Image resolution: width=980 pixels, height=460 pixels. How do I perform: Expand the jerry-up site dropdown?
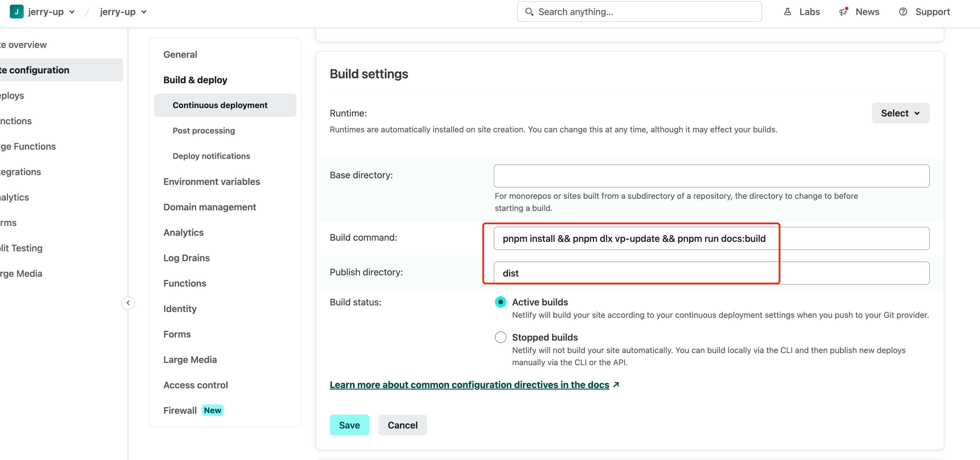(x=144, y=12)
